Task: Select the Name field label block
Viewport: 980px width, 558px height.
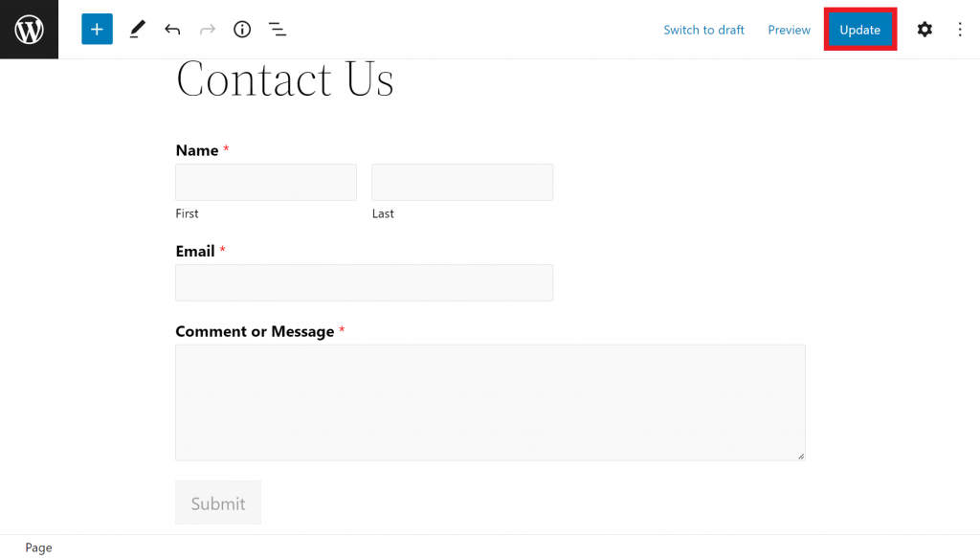Action: [x=194, y=150]
